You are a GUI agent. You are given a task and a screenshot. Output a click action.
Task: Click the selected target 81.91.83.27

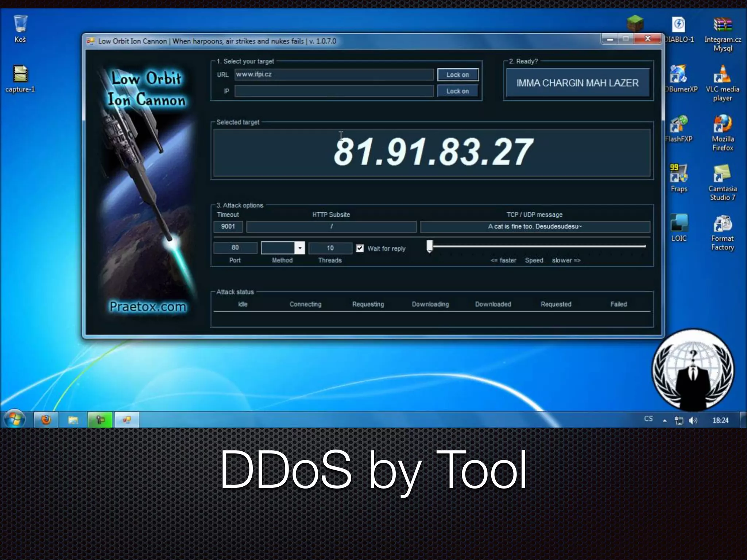click(433, 152)
